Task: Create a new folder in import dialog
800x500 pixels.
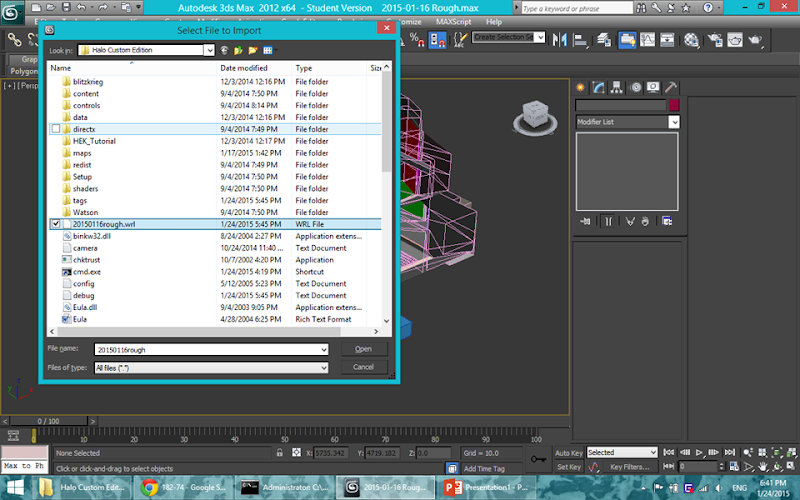Action: tap(253, 50)
